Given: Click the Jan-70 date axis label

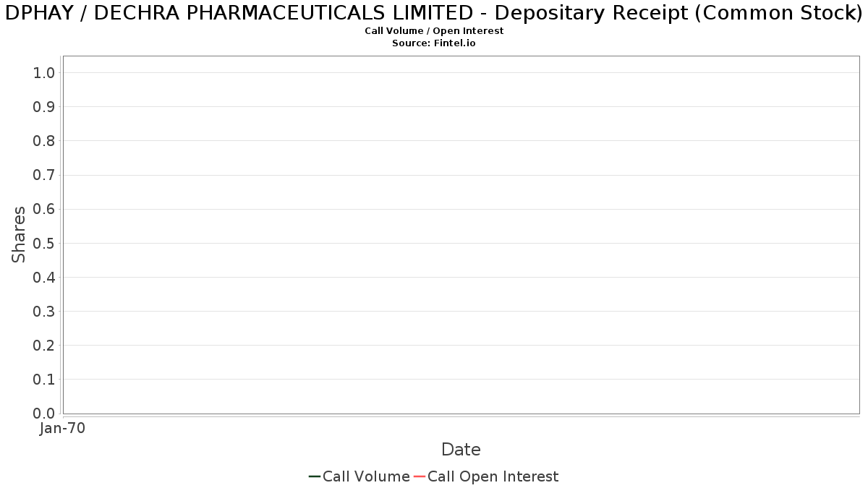Looking at the screenshot, I should click(x=62, y=428).
